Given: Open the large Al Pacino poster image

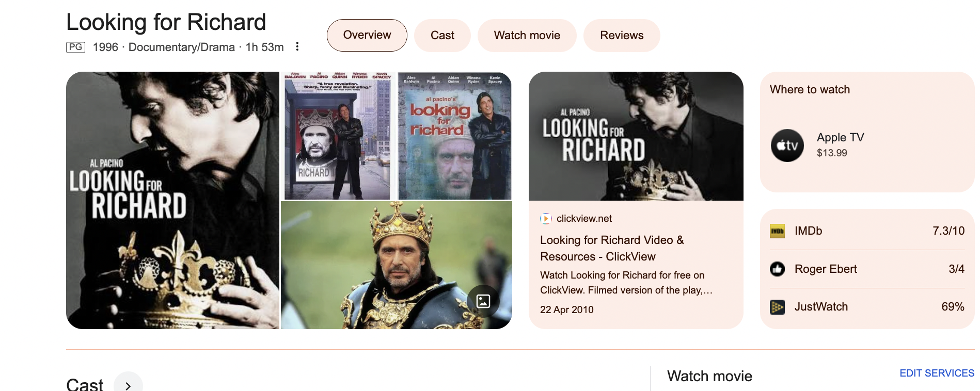Looking at the screenshot, I should [172, 200].
